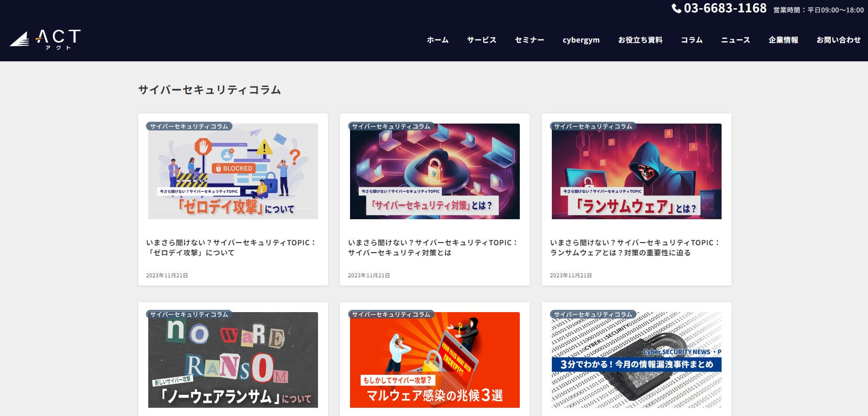The width and height of the screenshot is (868, 416).
Task: Click お問い合わせ in the top navigation
Action: 838,40
